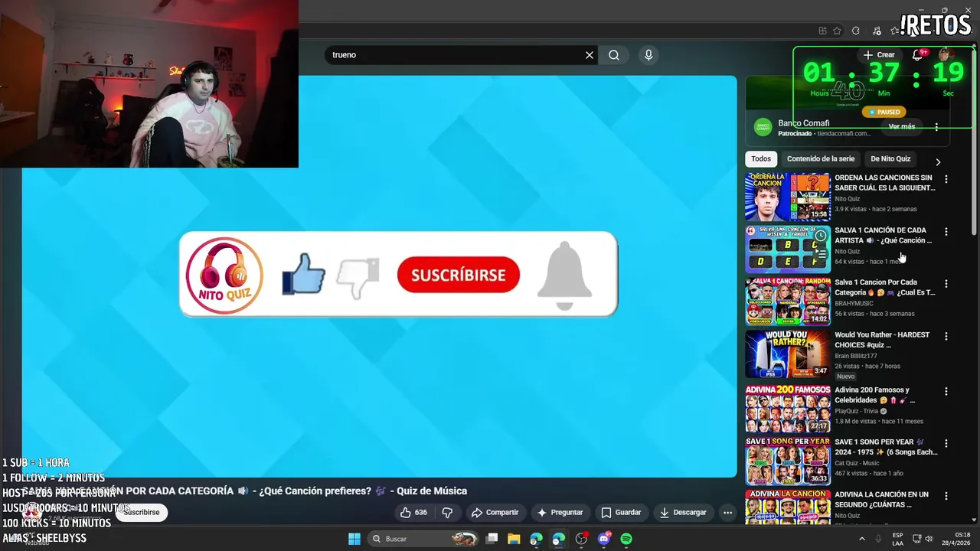Open more actions ellipsis below video
This screenshot has width=980, height=551.
tap(728, 512)
